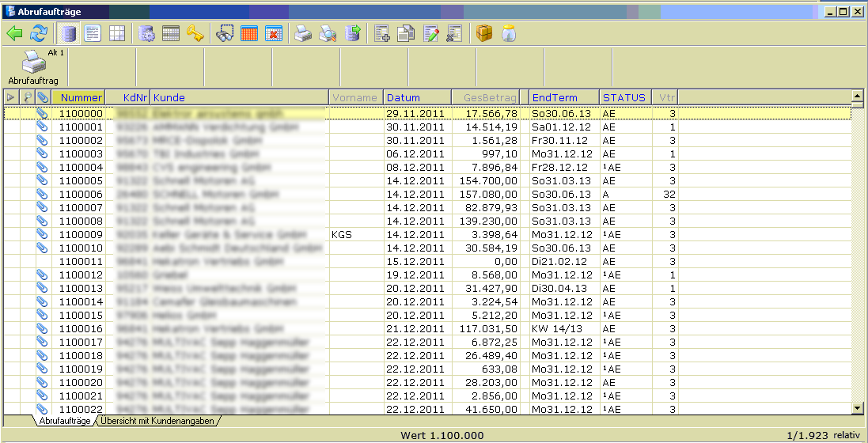
Task: Click the Abrufauftrag printer button
Action: coord(33,67)
